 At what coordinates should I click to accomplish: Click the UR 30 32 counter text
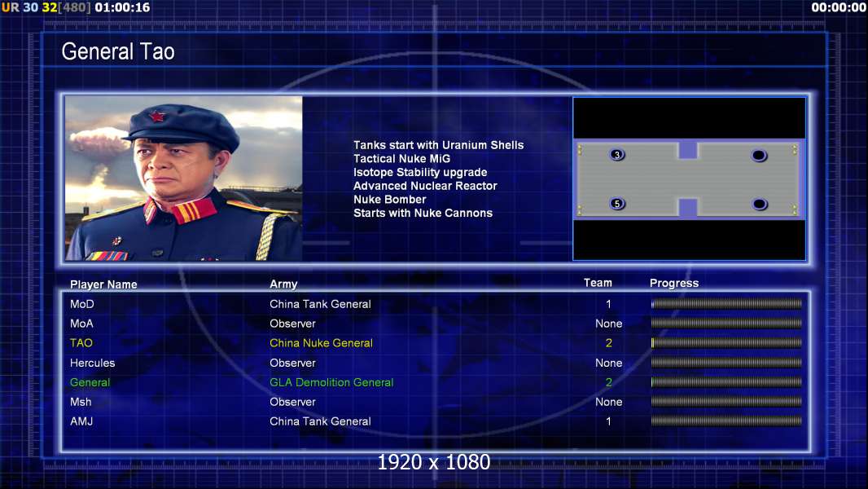[46, 7]
